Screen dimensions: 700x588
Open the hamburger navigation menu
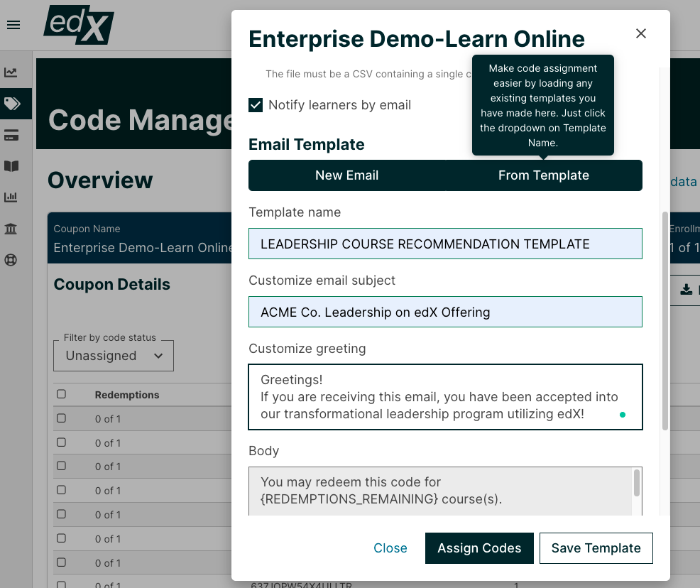pos(13,25)
